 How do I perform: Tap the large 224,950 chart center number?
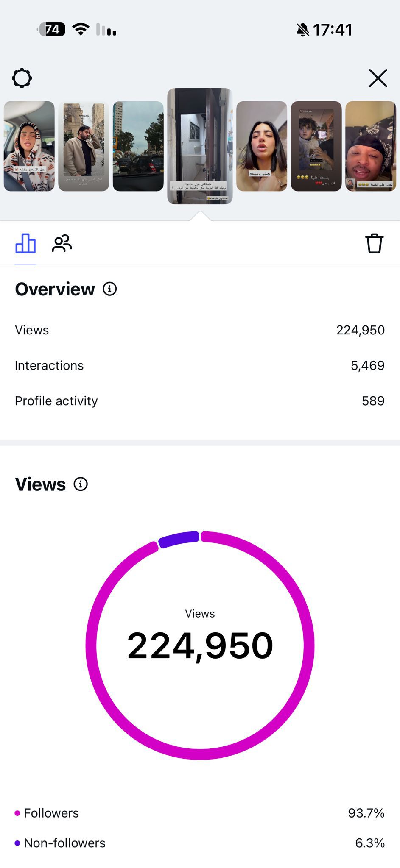click(x=200, y=645)
